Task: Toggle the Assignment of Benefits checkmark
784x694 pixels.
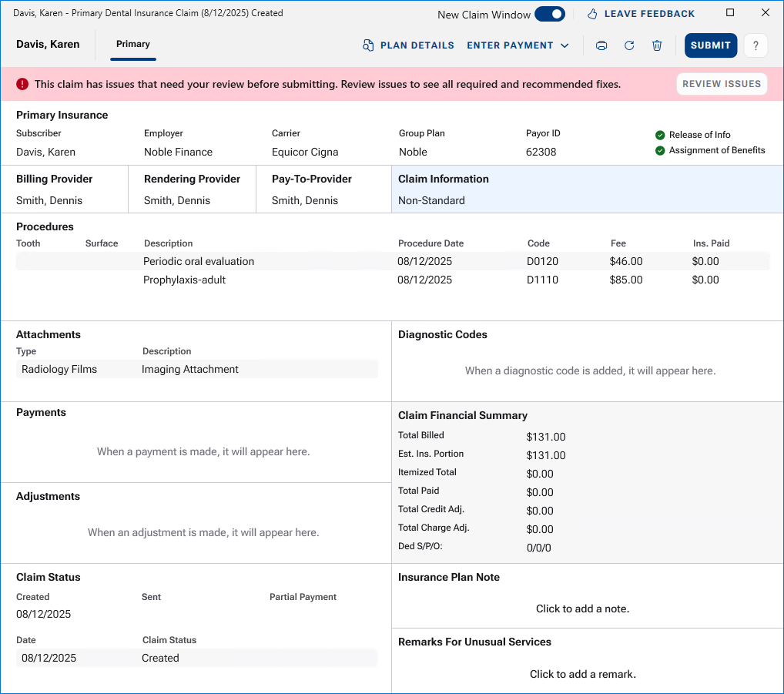Action: pos(660,150)
